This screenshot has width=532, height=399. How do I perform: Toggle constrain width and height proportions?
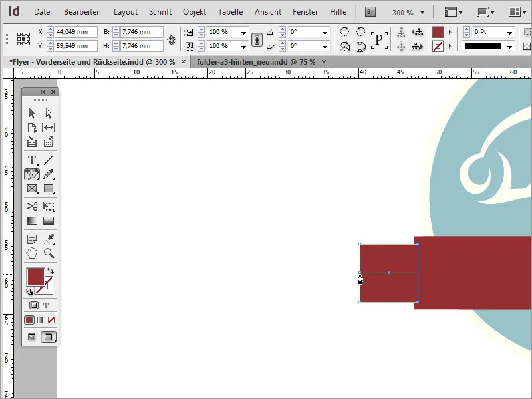(172, 40)
